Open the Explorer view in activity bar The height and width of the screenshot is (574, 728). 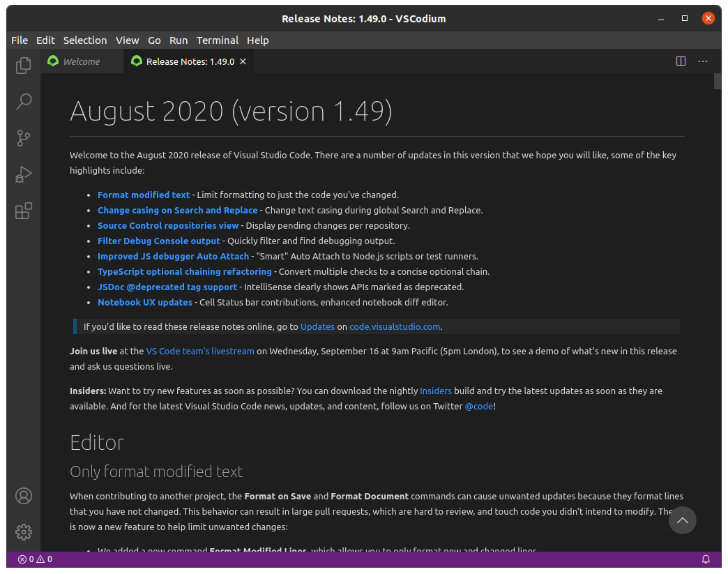[24, 66]
